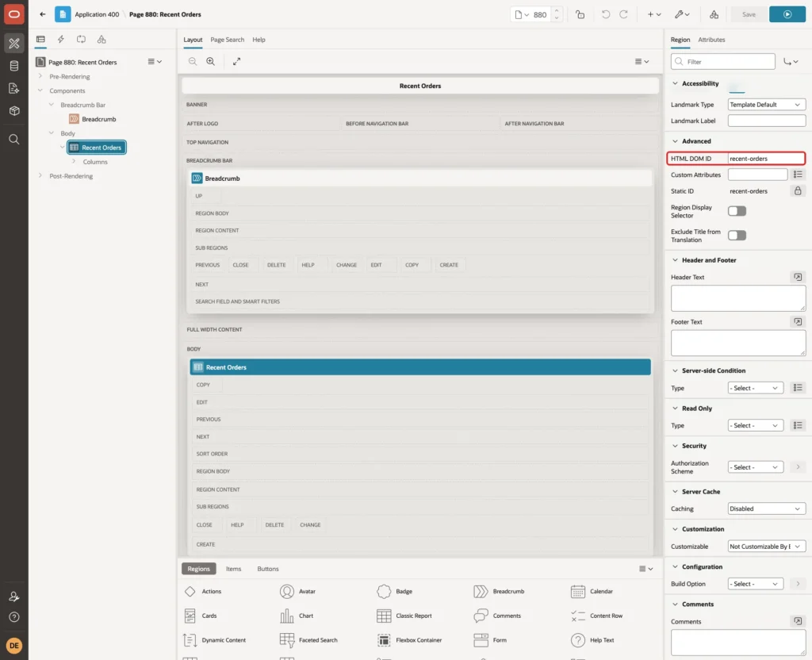Open Footer Text code editor popup
812x660 pixels.
point(798,322)
